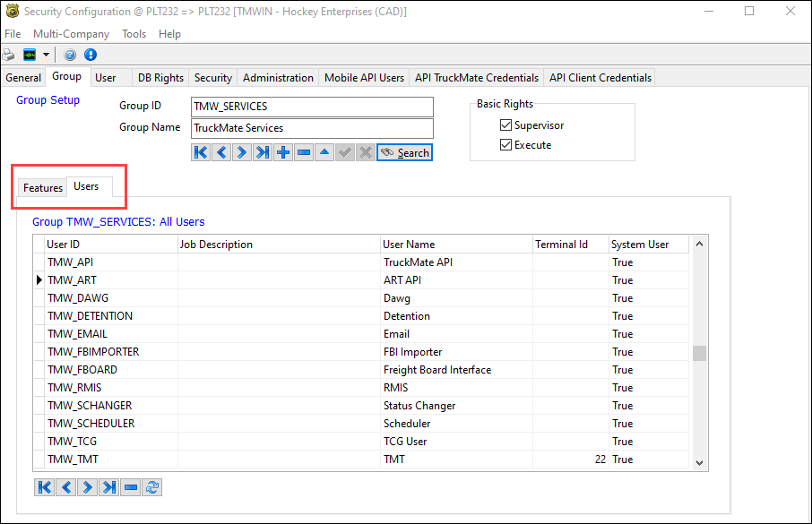The height and width of the screenshot is (524, 812).
Task: Add a new group with plus icon
Action: click(x=283, y=153)
